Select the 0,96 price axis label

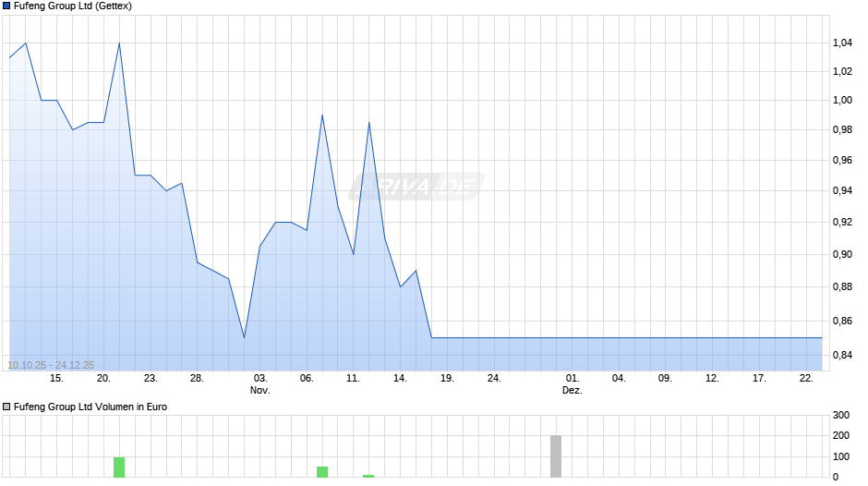click(x=842, y=160)
